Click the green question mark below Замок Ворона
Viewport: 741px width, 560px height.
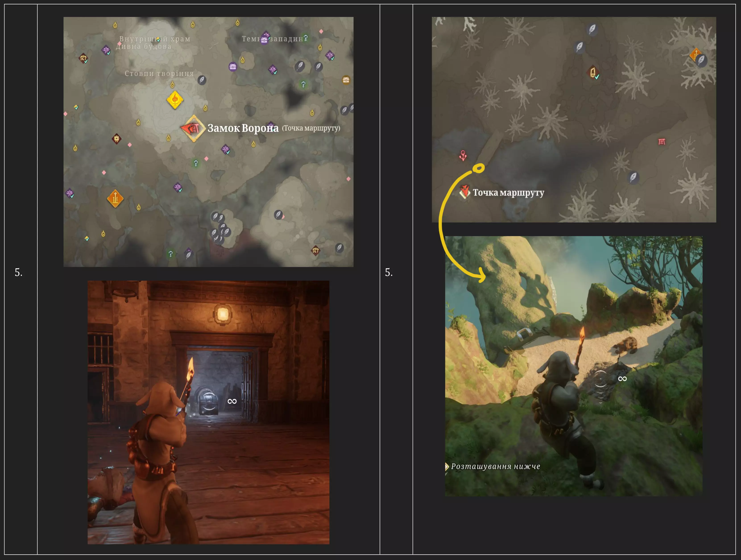196,163
